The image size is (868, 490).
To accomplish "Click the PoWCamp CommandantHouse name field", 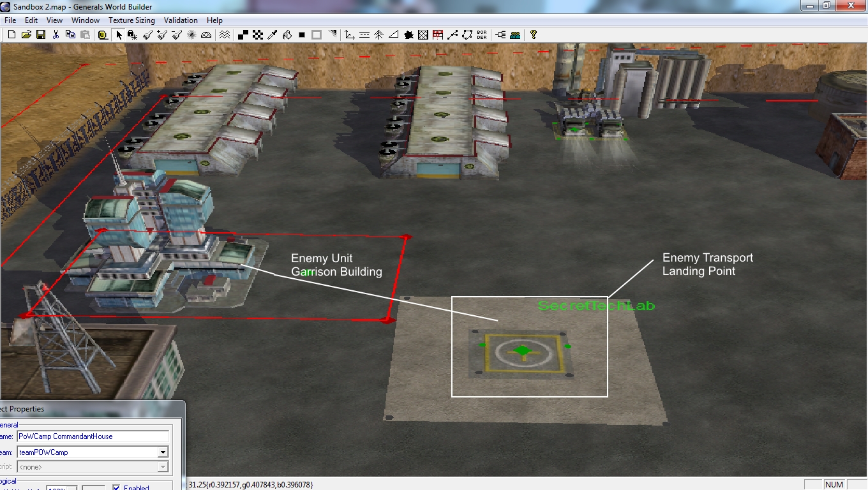I will click(x=93, y=436).
